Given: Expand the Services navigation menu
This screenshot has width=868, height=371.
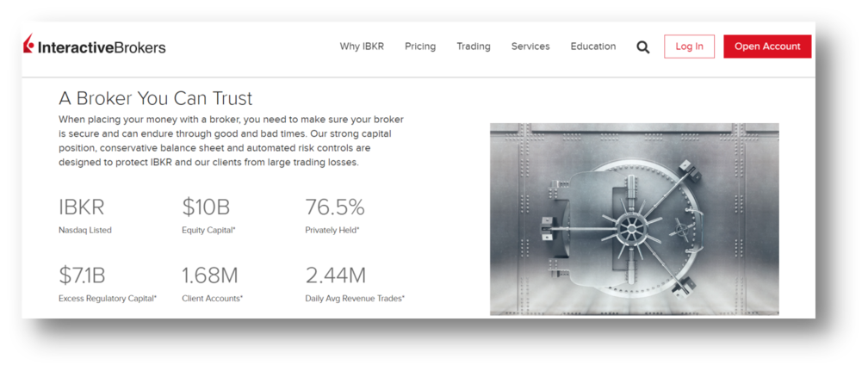Looking at the screenshot, I should pyautogui.click(x=530, y=46).
